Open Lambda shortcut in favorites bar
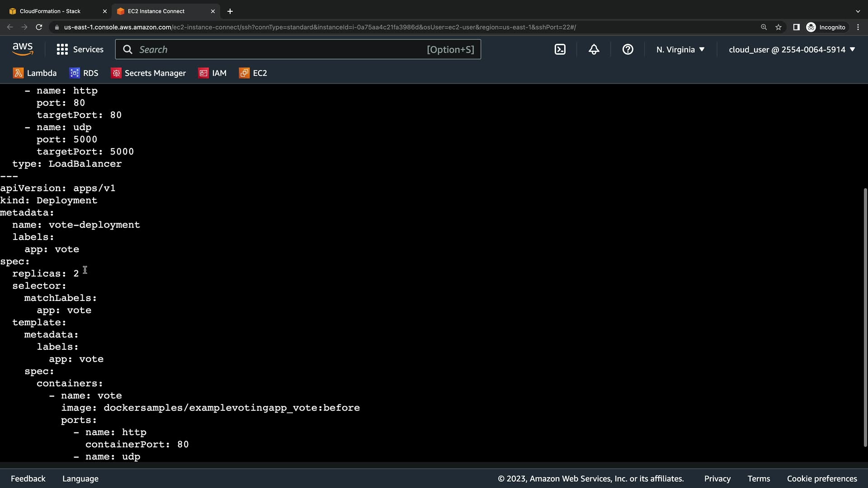Viewport: 868px width, 488px height. (35, 73)
